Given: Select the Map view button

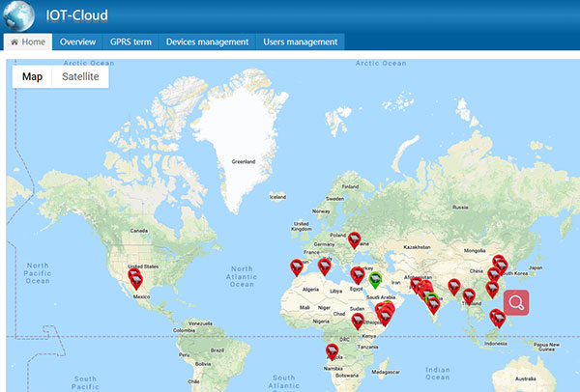Looking at the screenshot, I should click(x=33, y=77).
